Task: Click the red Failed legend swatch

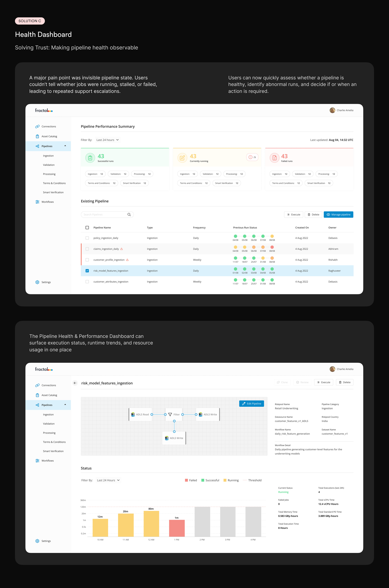Action: pyautogui.click(x=186, y=480)
